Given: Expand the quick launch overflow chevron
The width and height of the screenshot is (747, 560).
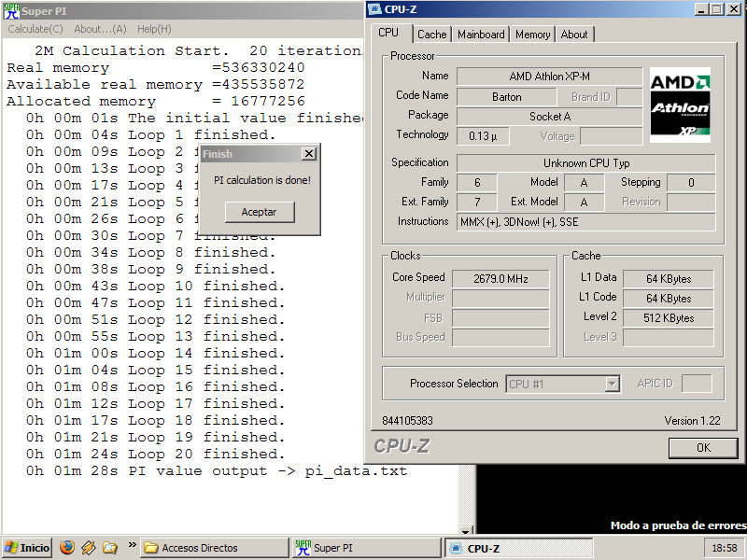Looking at the screenshot, I should (132, 547).
